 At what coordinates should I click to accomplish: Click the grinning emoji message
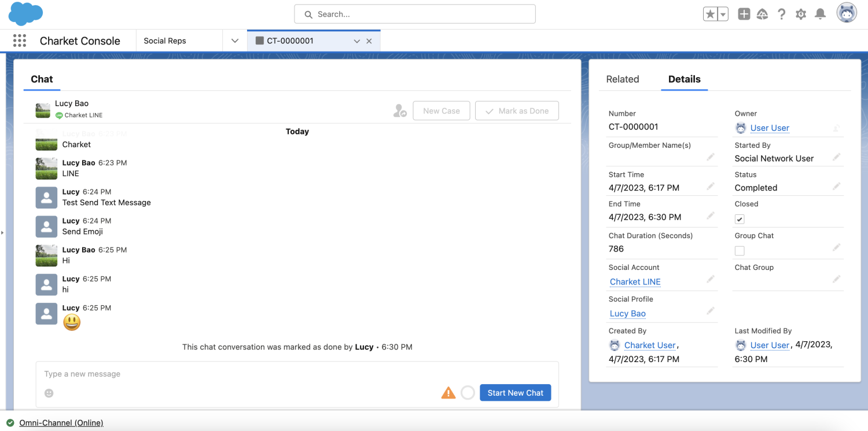click(x=72, y=322)
